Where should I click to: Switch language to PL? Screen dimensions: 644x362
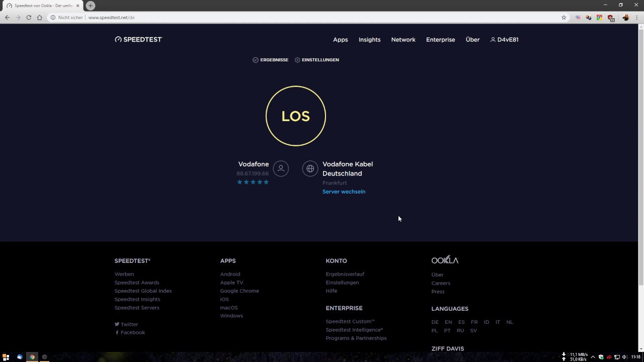(x=435, y=330)
